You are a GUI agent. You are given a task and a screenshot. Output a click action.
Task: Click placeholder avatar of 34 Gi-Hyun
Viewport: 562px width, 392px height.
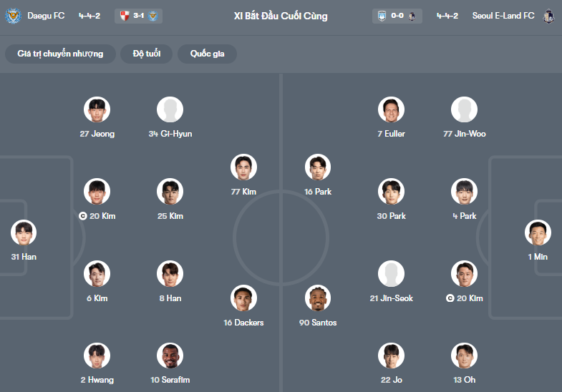[170, 109]
